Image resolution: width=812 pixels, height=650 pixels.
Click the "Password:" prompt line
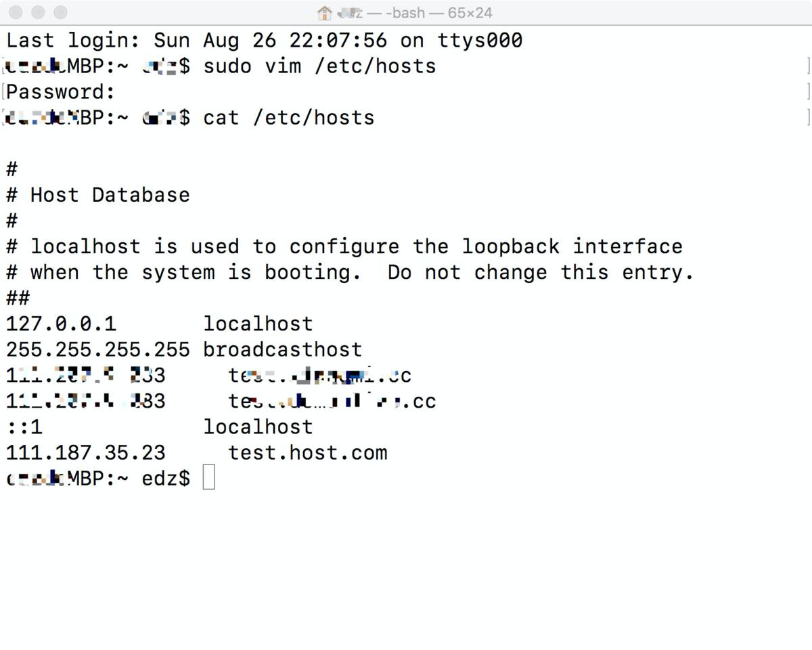click(x=61, y=91)
